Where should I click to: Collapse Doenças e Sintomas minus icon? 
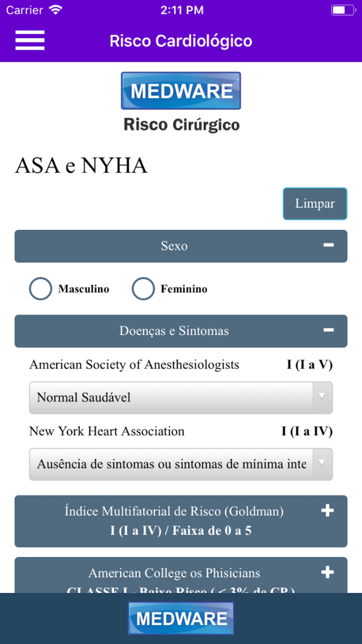(x=328, y=330)
